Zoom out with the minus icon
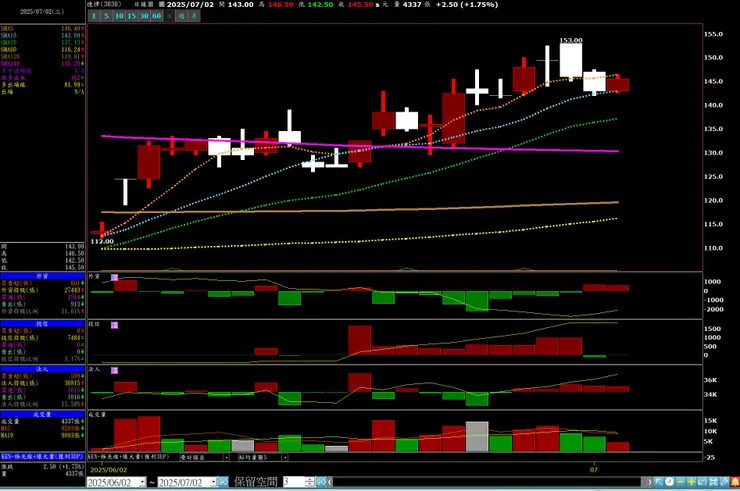Viewport: 740px width, 491px height. click(681, 482)
